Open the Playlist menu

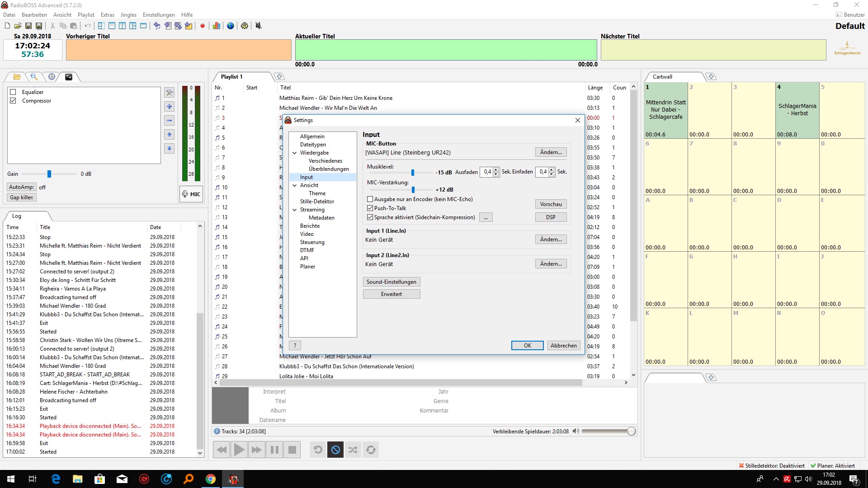pos(86,15)
